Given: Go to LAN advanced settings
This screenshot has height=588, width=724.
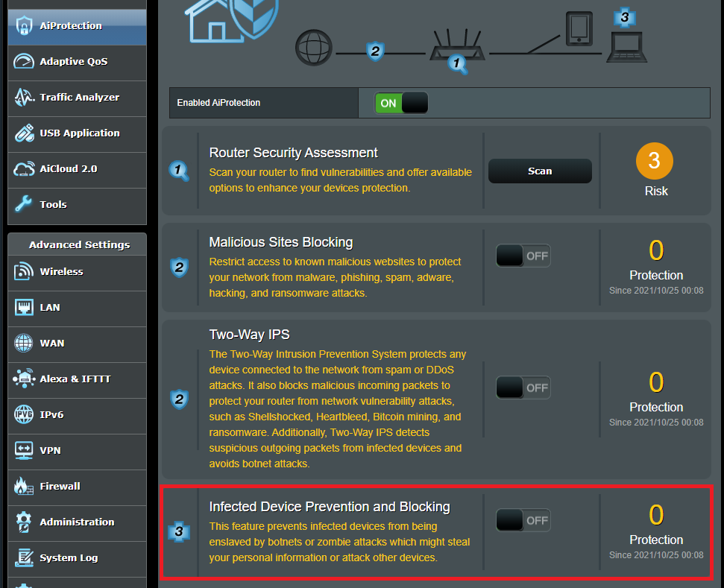Looking at the screenshot, I should tap(77, 308).
